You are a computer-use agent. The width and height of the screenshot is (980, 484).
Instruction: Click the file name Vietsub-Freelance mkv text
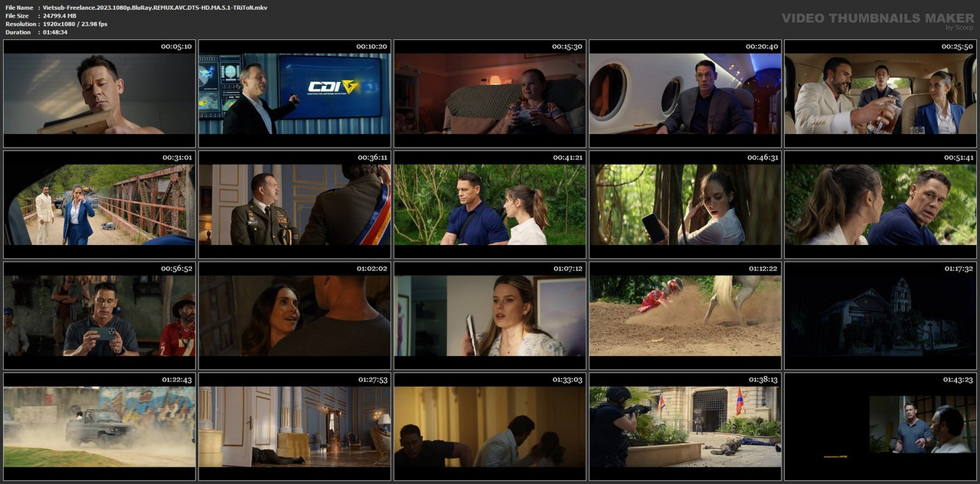(155, 7)
